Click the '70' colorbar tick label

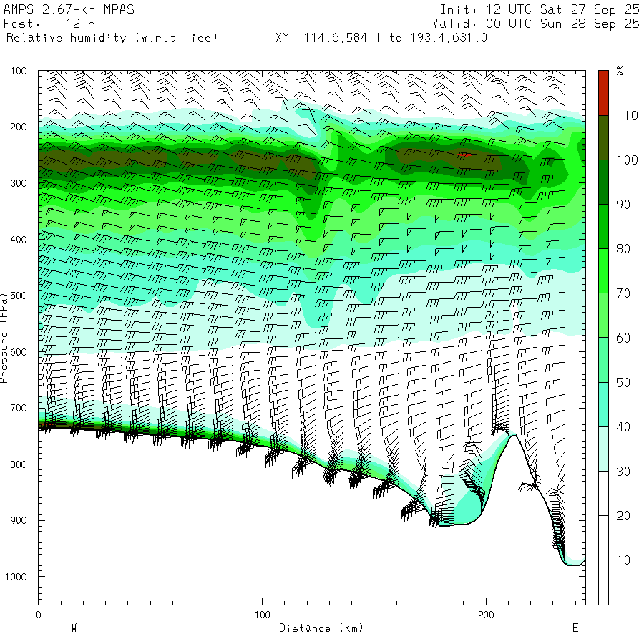pyautogui.click(x=623, y=293)
